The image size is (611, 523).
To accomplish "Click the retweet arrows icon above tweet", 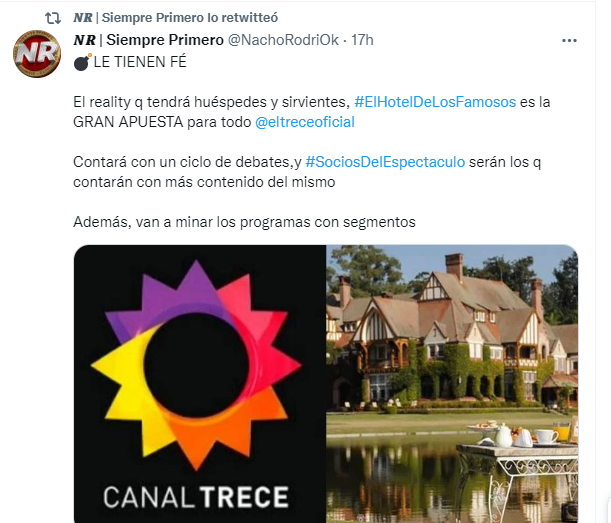I will point(53,18).
